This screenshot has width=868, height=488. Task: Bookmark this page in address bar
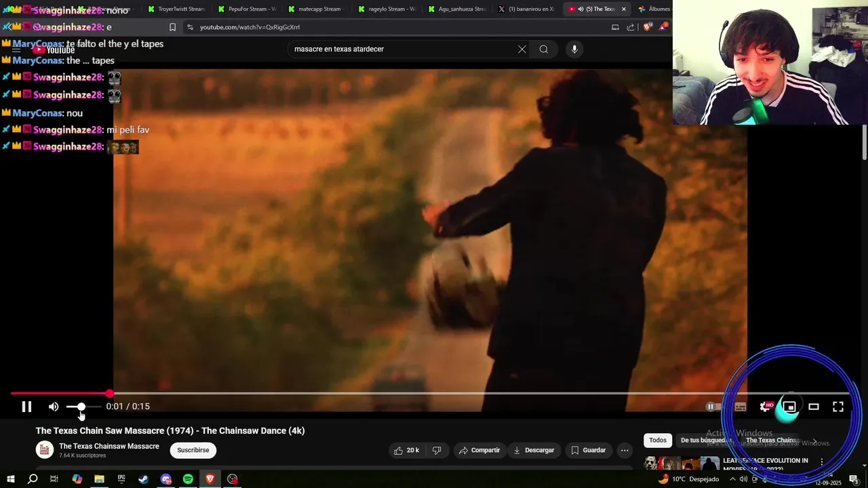click(x=172, y=27)
